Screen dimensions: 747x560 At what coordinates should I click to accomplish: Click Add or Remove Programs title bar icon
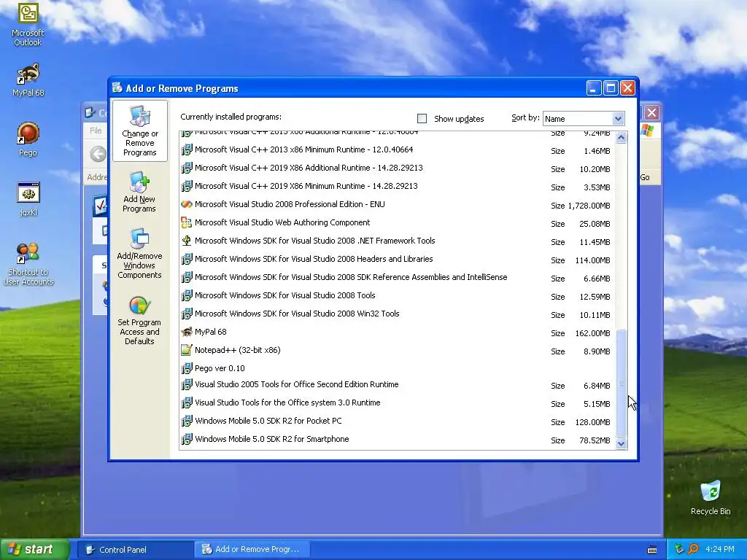(117, 87)
